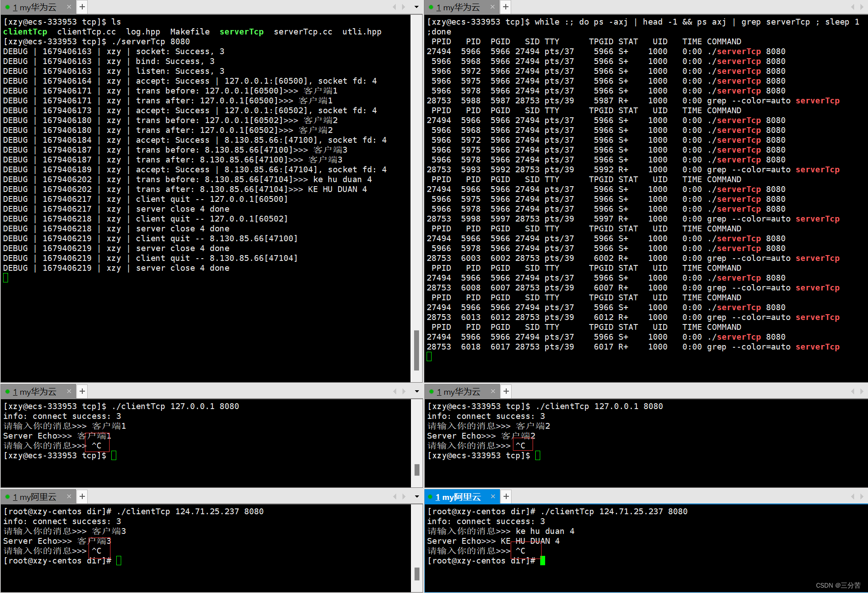Click the tab-scroll left arrow in the 客户端3 pane
The width and height of the screenshot is (868, 593).
click(394, 496)
